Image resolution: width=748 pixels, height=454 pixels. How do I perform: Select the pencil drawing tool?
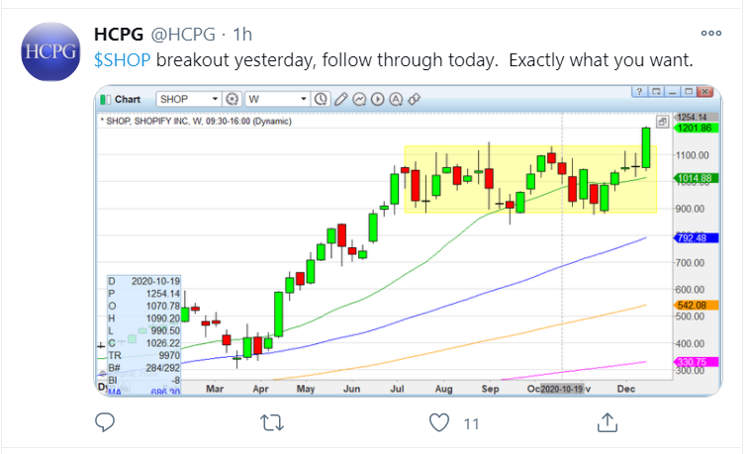click(x=341, y=99)
